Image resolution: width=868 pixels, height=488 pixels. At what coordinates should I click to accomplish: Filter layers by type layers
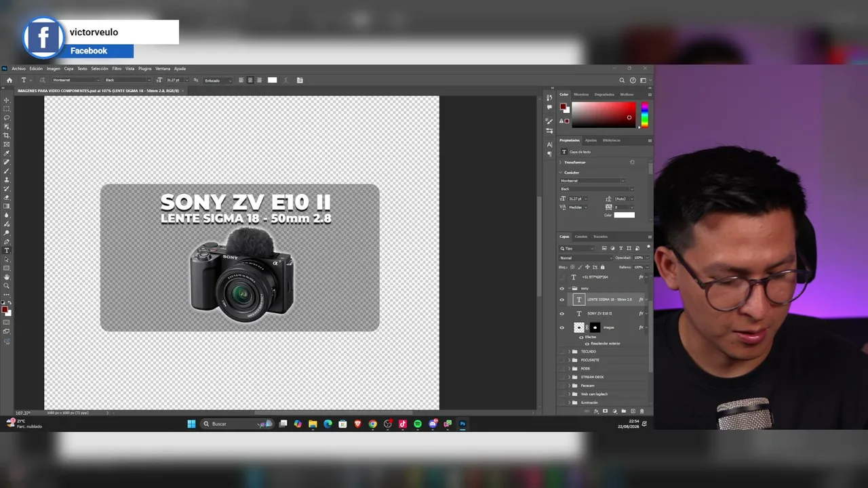pos(620,248)
